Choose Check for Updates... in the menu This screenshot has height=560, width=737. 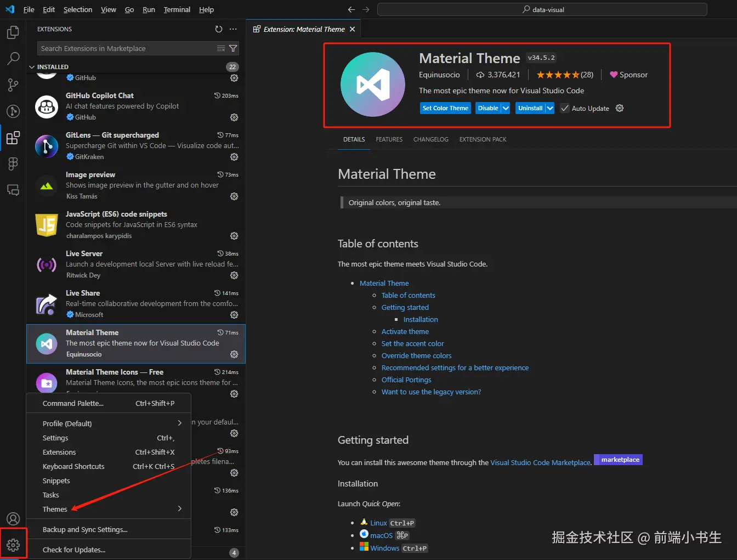(x=109, y=550)
